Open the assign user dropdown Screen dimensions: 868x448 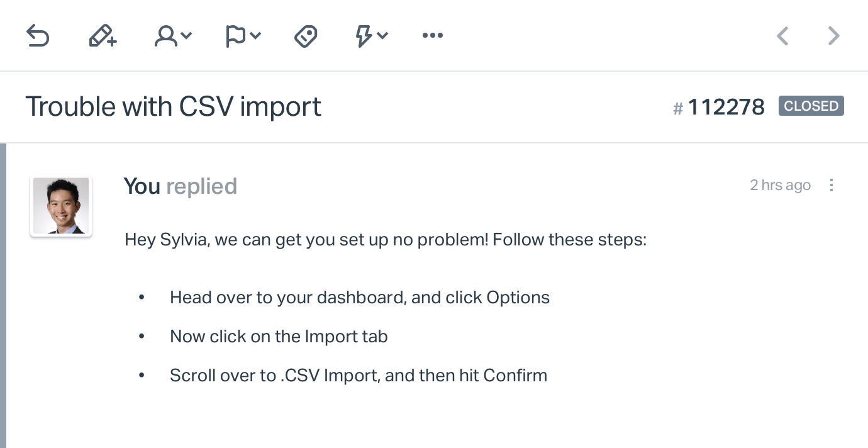point(173,36)
